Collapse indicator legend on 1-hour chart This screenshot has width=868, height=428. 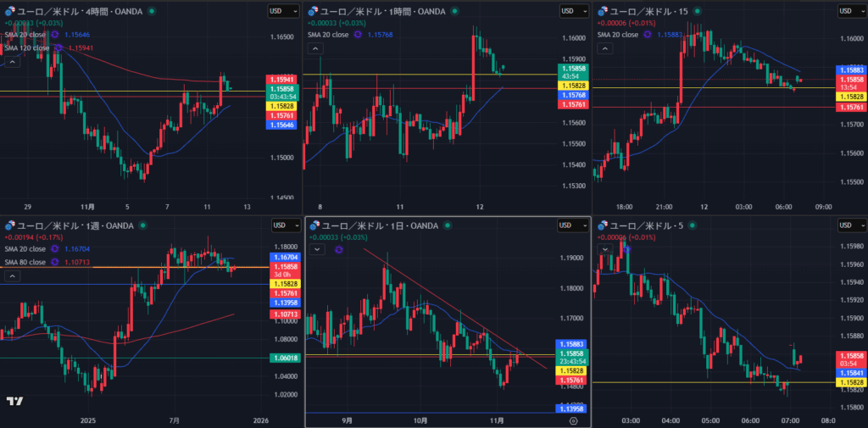click(314, 49)
